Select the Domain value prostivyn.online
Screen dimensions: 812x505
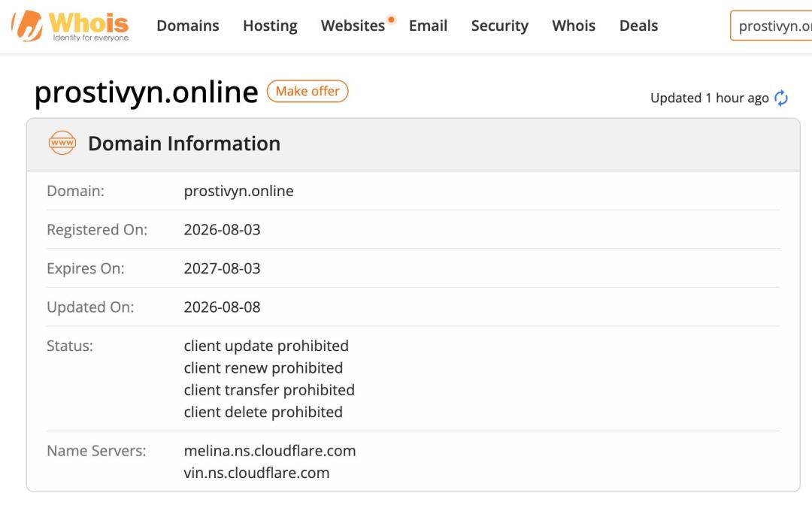239,191
